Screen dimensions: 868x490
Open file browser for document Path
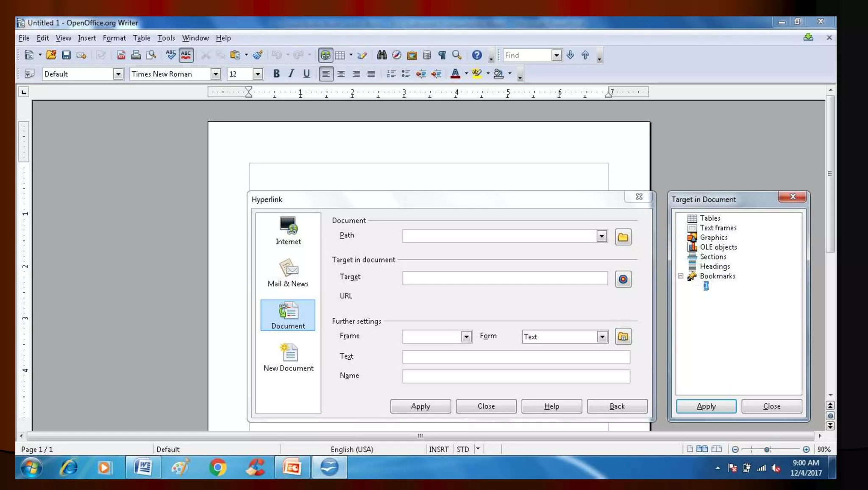pyautogui.click(x=623, y=237)
